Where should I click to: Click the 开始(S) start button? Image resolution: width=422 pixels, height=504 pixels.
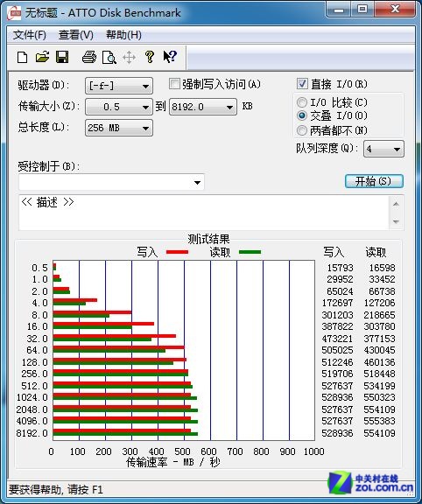374,181
